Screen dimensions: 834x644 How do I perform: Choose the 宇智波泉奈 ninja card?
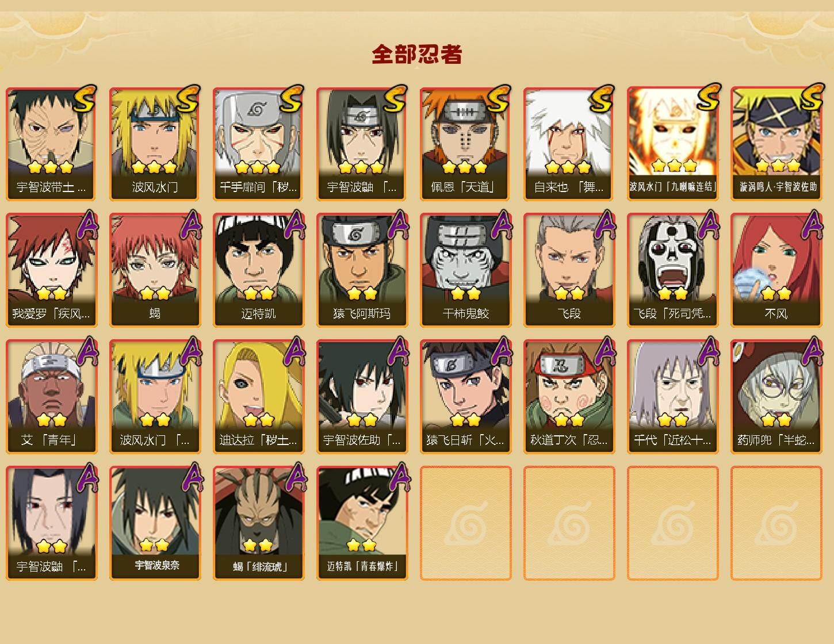point(155,523)
